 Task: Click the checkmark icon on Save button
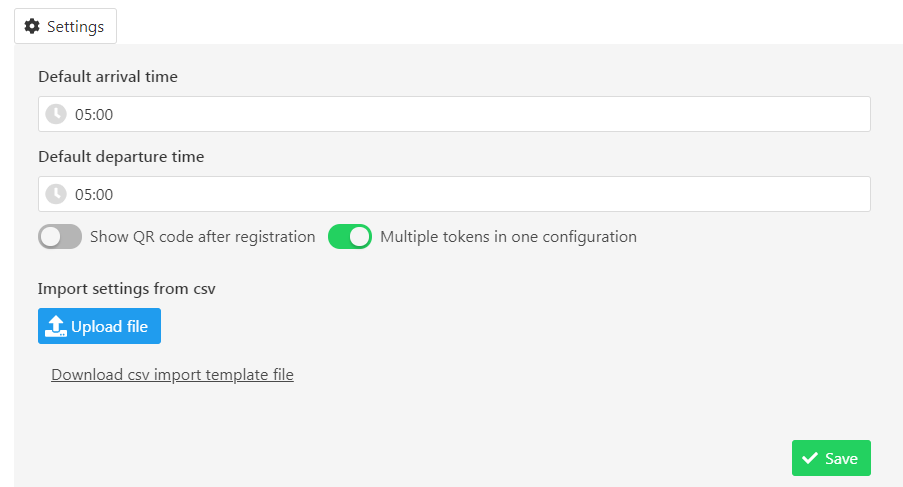(810, 458)
